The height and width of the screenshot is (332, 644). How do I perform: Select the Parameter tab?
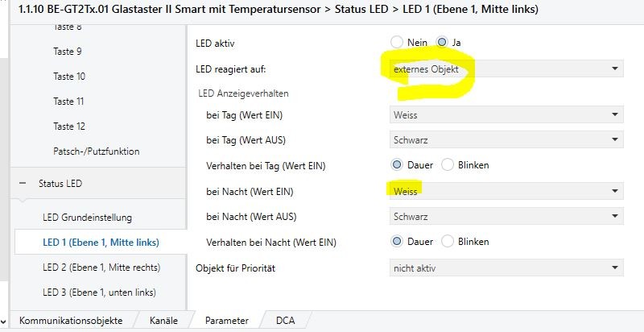pyautogui.click(x=226, y=321)
